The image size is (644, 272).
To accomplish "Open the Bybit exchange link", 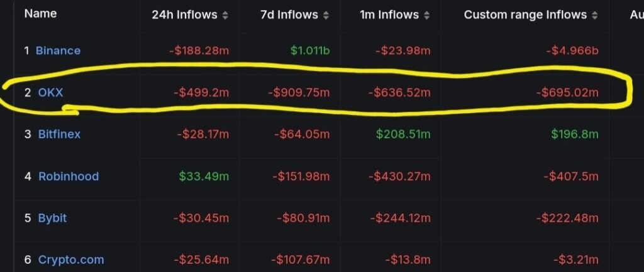I will [x=52, y=218].
